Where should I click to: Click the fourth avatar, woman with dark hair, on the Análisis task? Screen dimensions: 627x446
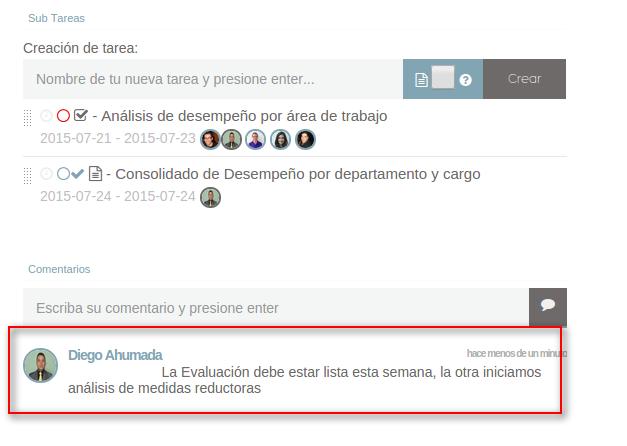pos(280,140)
